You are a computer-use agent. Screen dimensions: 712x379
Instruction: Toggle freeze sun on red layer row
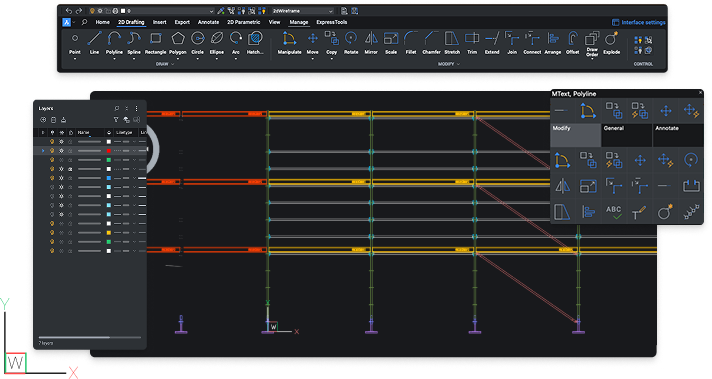pos(61,151)
